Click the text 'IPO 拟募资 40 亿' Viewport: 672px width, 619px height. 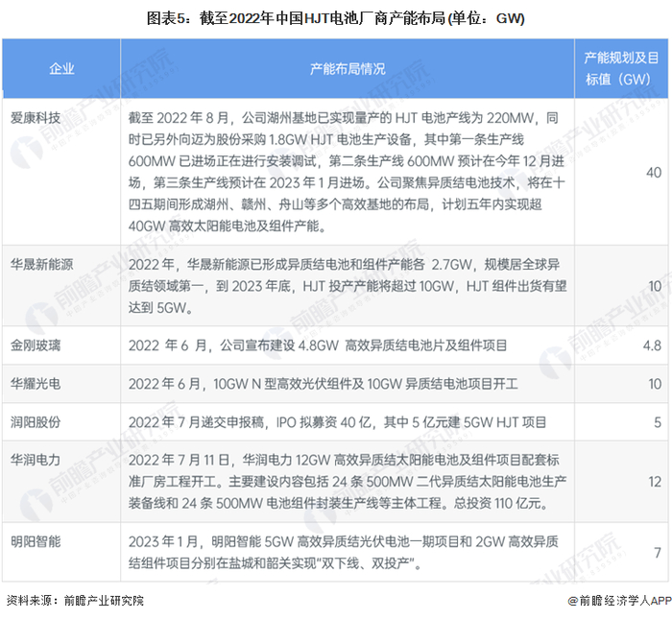pos(324,422)
